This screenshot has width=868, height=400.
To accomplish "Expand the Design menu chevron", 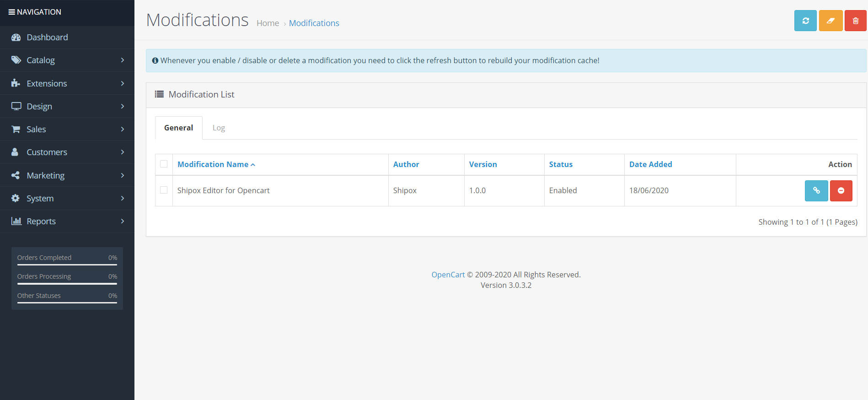I will tap(123, 106).
